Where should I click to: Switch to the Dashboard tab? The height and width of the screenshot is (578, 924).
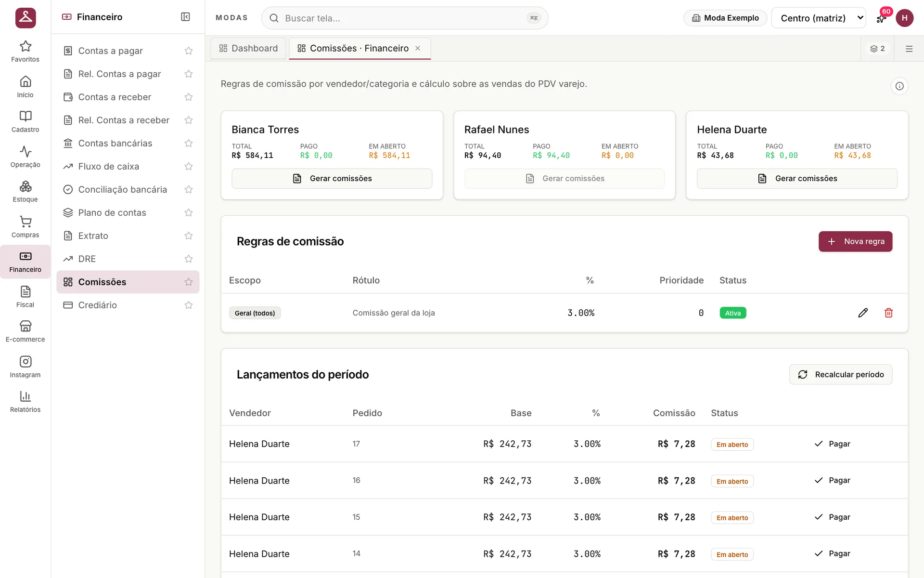[248, 48]
